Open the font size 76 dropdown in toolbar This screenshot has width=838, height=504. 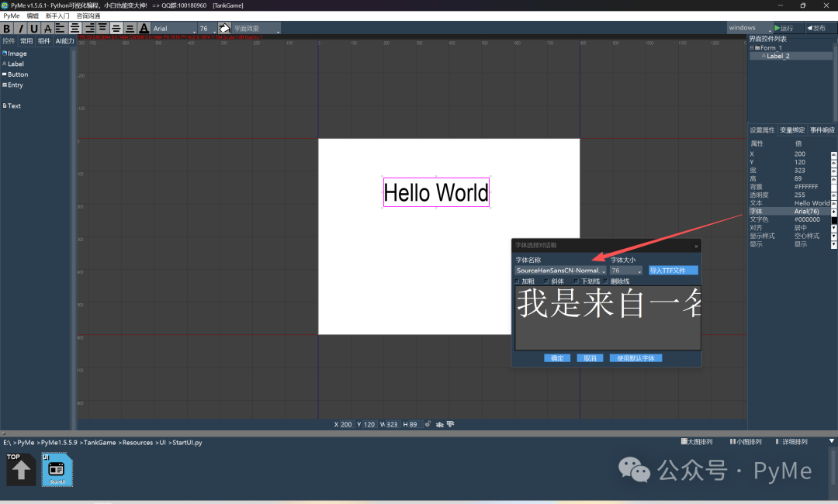click(x=207, y=28)
